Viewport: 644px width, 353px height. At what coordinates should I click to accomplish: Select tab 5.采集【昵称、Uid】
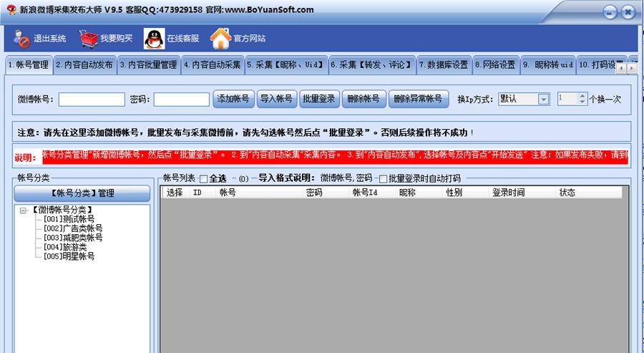[286, 65]
